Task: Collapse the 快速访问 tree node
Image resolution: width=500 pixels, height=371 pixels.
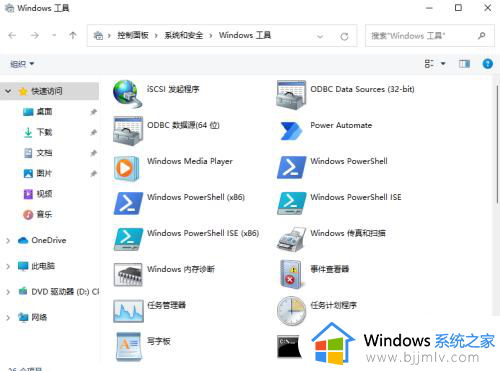Action: [x=8, y=91]
